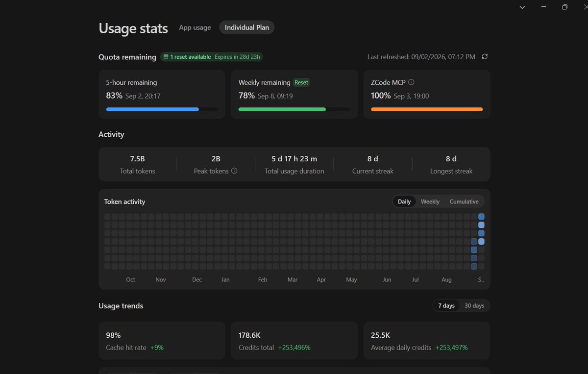The image size is (588, 374).
Task: Click the Oct month label on heatmap
Action: [130, 279]
